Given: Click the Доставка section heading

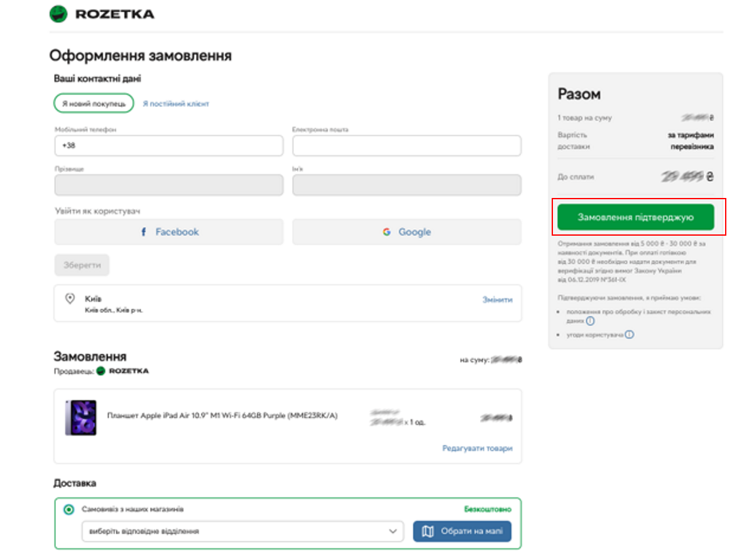Looking at the screenshot, I should click(x=75, y=483).
